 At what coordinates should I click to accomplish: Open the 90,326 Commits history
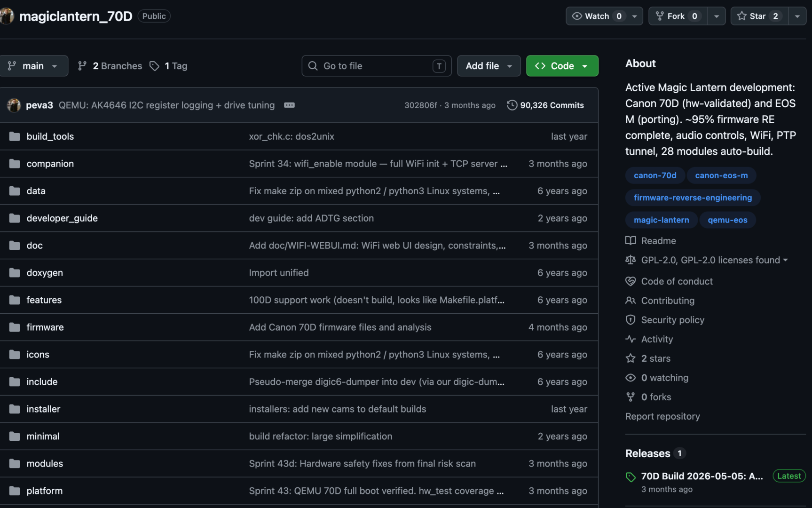click(x=545, y=105)
